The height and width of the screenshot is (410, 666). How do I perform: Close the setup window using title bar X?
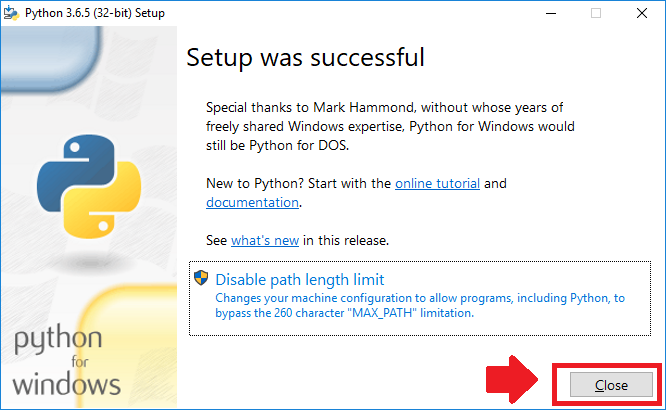(642, 13)
